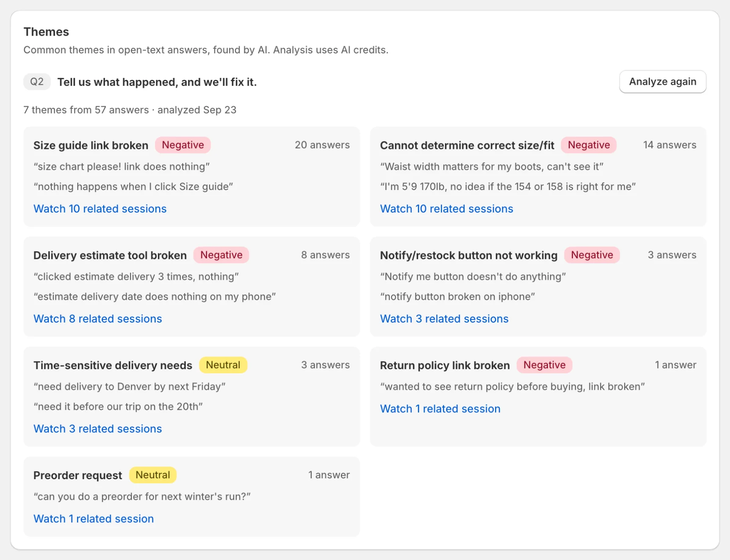Click the quote "nothing happens when I click Size guide"

pyautogui.click(x=133, y=186)
